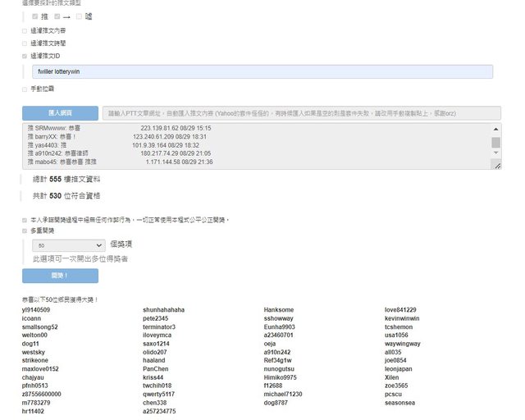Click inside the imported comments text area
This screenshot has height=420, width=525.
point(246,146)
